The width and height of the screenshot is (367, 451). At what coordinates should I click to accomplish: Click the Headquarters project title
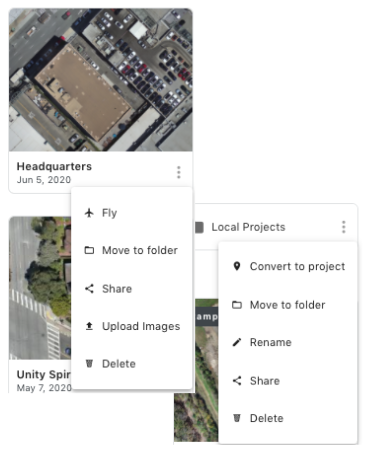54,166
